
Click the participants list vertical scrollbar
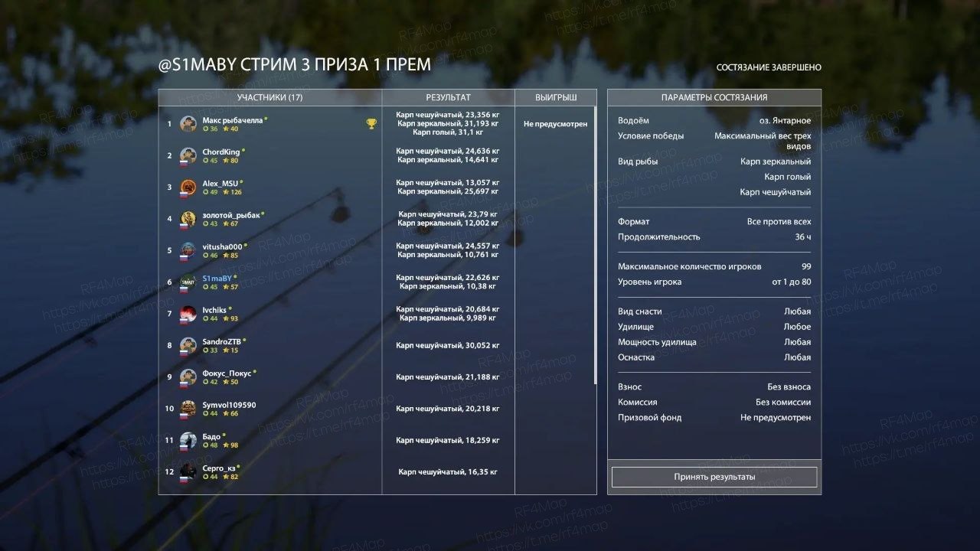pos(595,245)
